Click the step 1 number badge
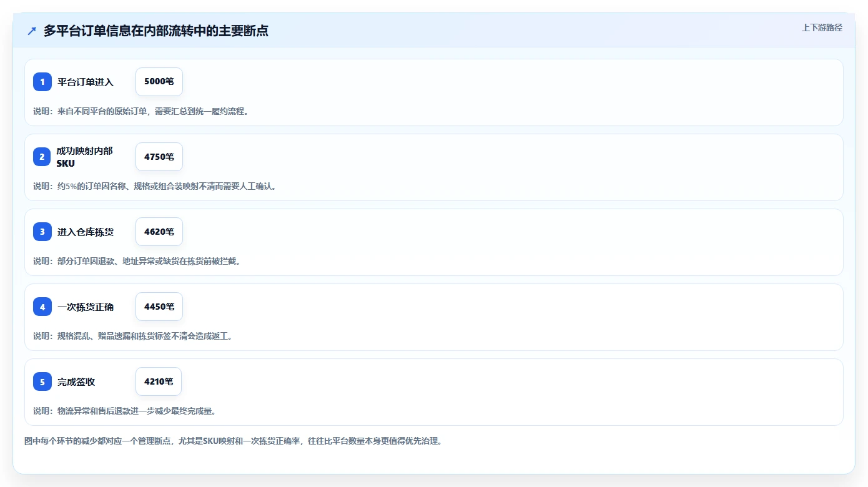 click(x=42, y=82)
